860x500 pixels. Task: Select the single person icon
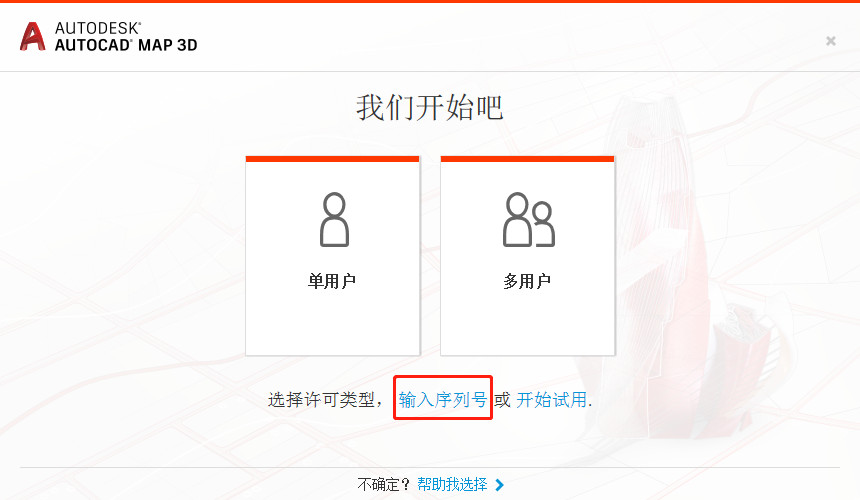click(334, 219)
